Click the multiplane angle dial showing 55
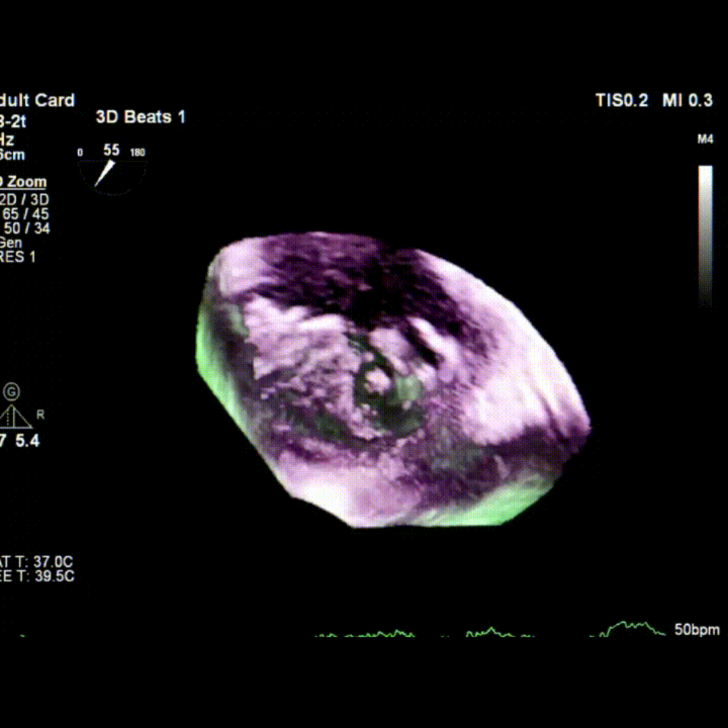Viewport: 728px width, 728px height. tap(111, 171)
